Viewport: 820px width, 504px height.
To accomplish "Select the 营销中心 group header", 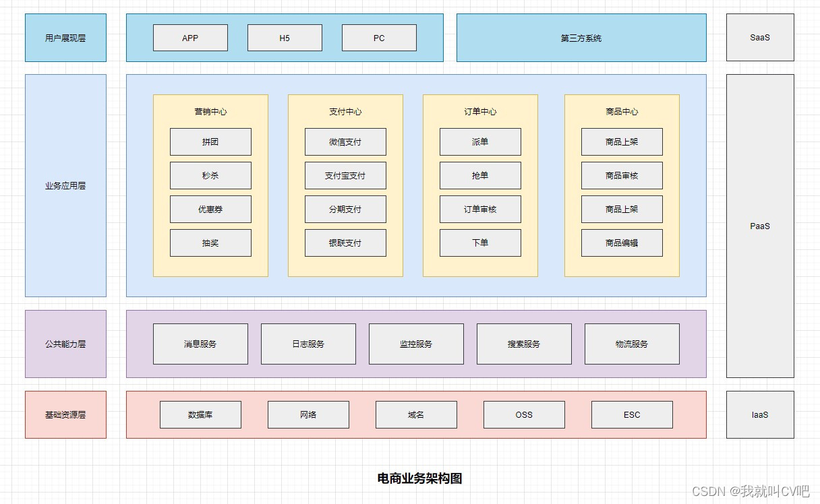I will click(210, 111).
